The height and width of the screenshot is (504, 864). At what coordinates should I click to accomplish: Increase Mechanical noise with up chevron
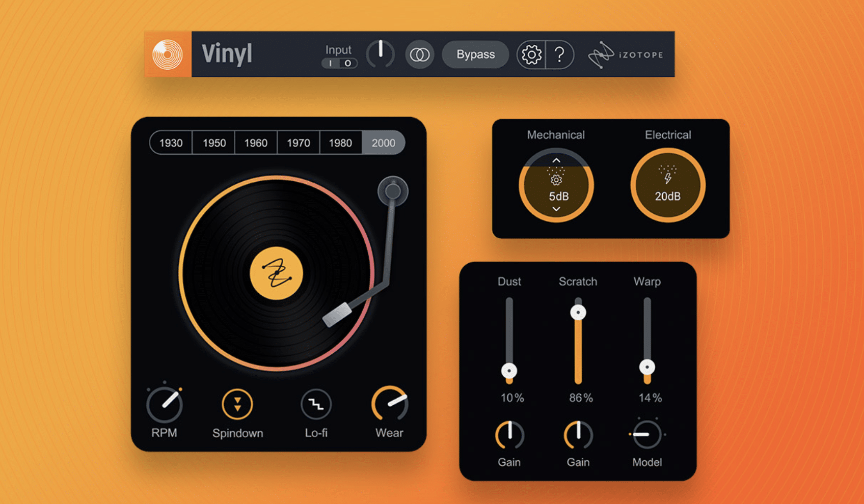[556, 160]
